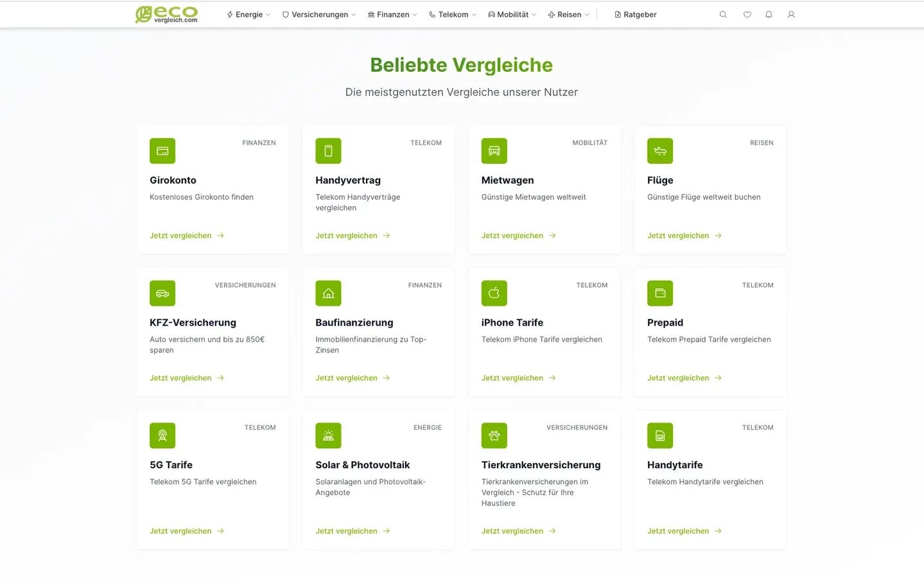Click Jetzt vergleichen under Girokonto

(x=187, y=236)
